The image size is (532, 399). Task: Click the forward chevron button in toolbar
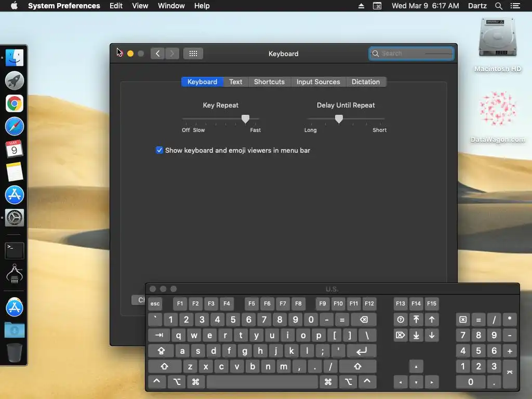point(172,54)
